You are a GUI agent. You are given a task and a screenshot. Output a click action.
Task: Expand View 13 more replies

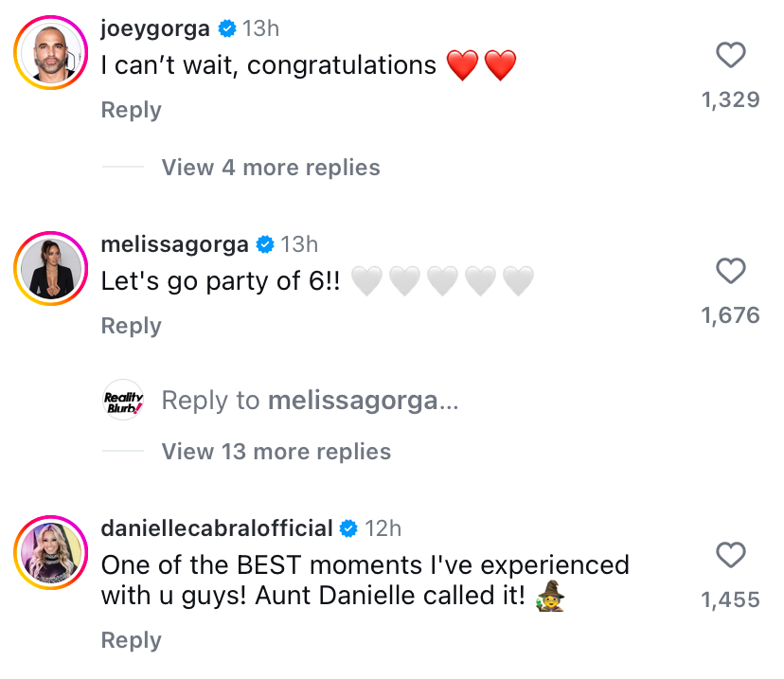(x=276, y=452)
